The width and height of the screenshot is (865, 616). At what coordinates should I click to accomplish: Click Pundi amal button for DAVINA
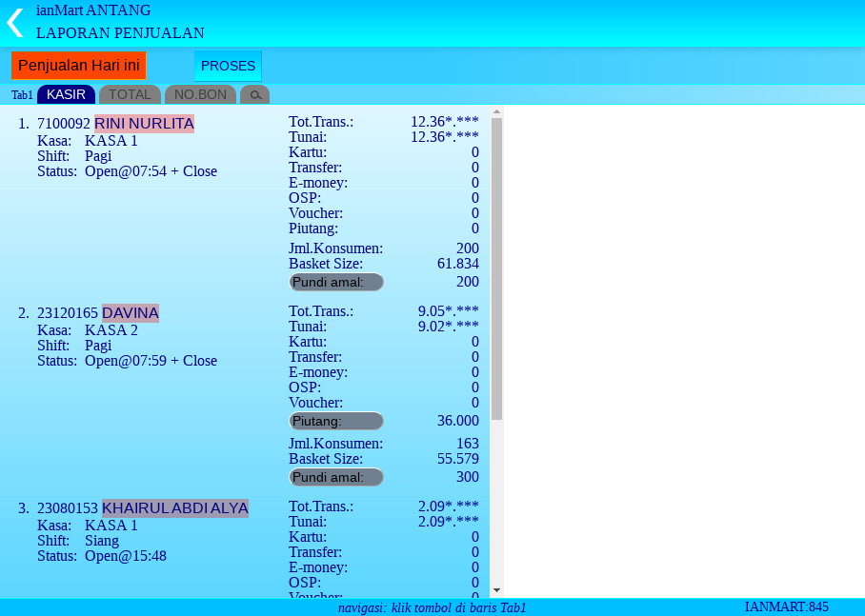coord(335,477)
